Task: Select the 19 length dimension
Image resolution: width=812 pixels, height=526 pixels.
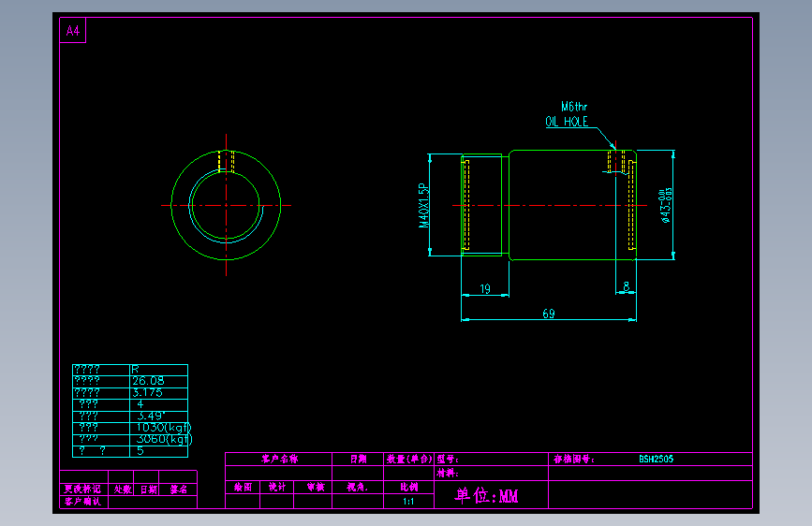Action: tap(485, 289)
